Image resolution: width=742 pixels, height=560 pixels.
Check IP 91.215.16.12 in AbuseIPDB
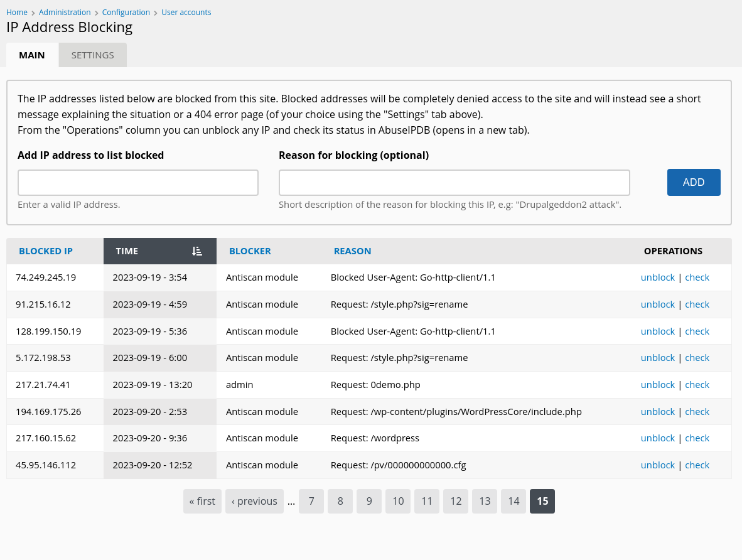click(x=697, y=304)
